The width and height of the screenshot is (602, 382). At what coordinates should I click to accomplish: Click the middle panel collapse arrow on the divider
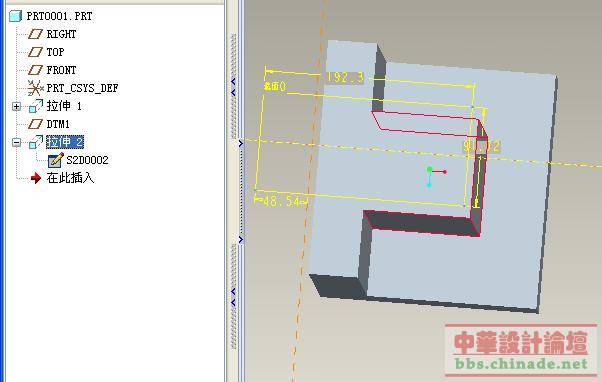coord(241,144)
